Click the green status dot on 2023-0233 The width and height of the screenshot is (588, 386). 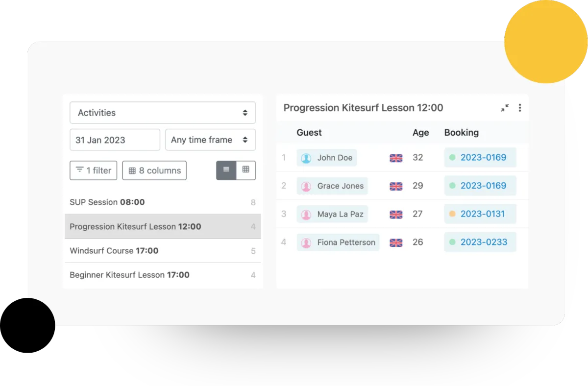(452, 242)
